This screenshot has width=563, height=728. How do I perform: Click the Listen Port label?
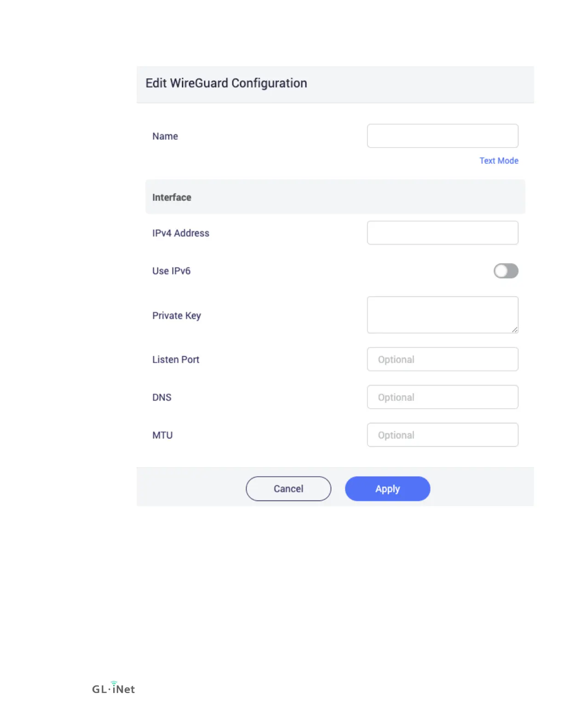[176, 360]
